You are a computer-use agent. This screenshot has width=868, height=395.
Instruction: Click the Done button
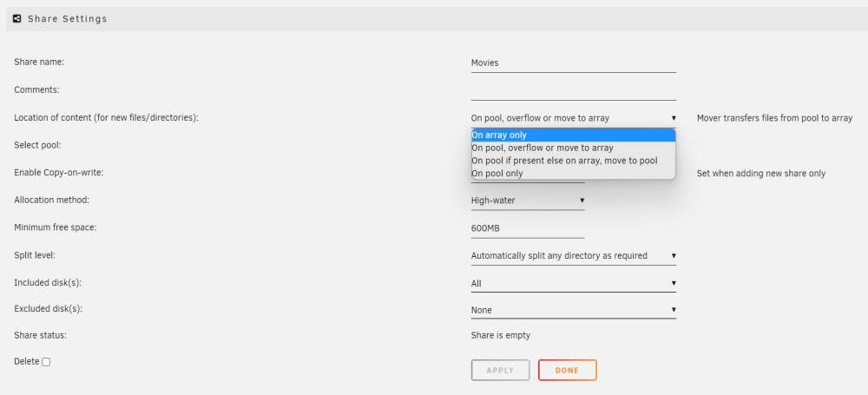tap(568, 370)
